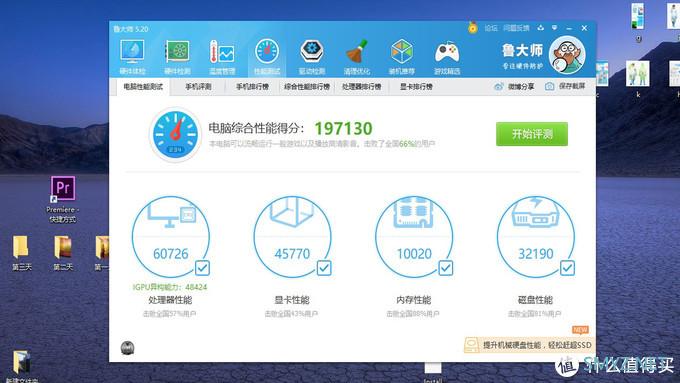Click the IGPU异构能力: 48424 text
Screen dimensions: 680x383
[x=170, y=287]
